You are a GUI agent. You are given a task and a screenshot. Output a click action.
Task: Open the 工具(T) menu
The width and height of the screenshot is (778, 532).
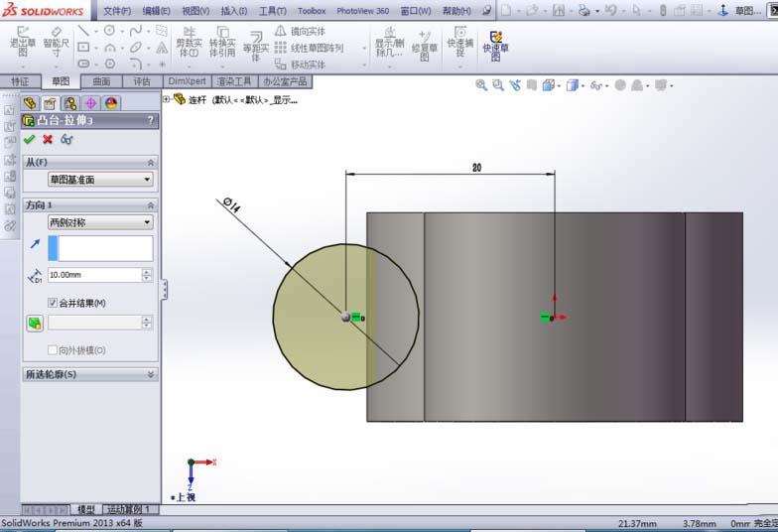click(272, 11)
